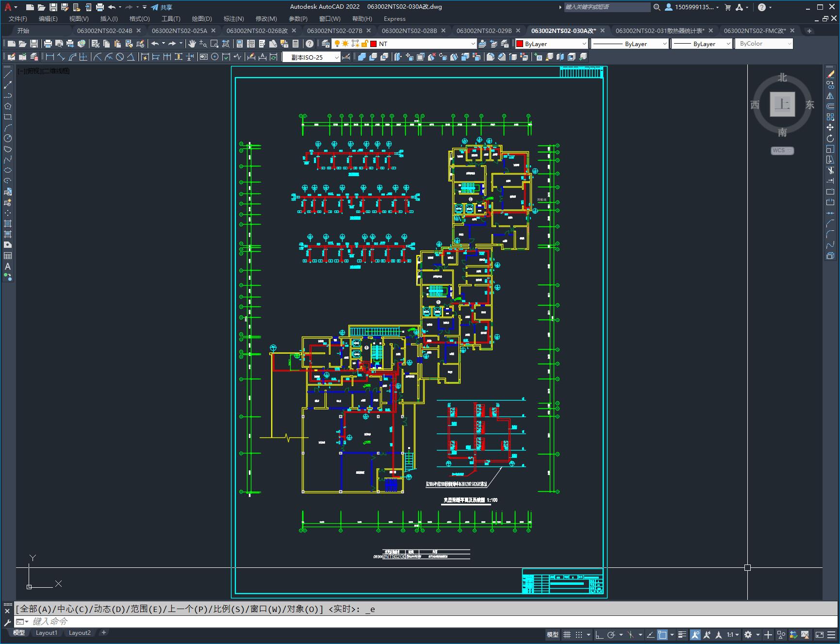
Task: Toggle annotation objects visibility
Action: [695, 634]
